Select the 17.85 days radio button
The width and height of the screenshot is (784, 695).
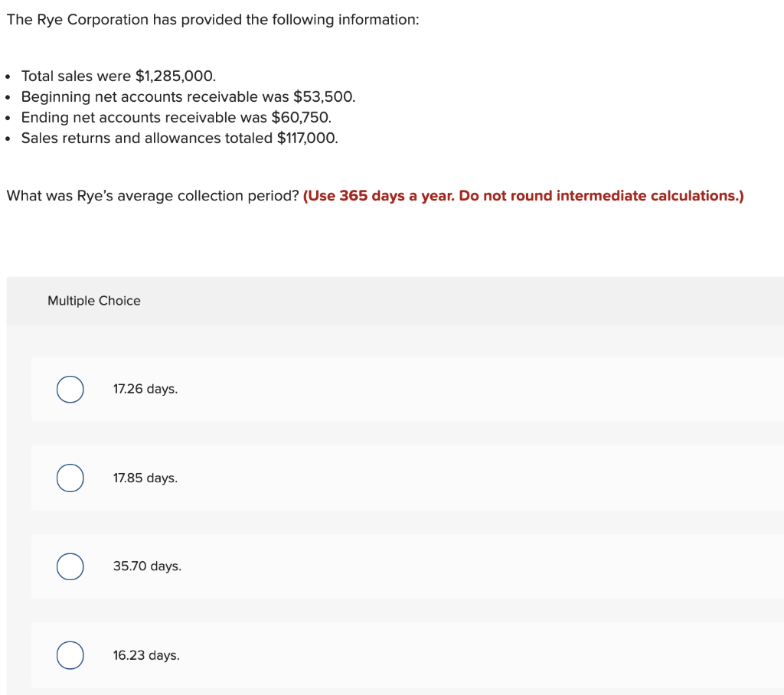point(70,478)
